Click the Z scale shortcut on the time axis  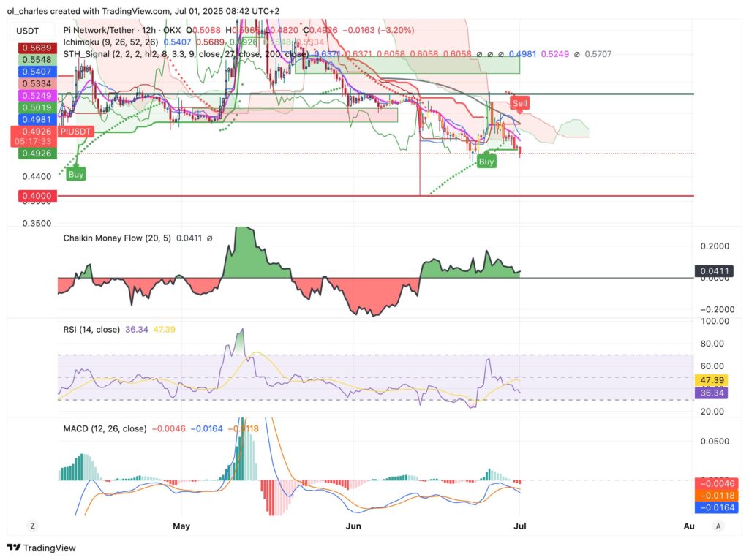(x=31, y=526)
